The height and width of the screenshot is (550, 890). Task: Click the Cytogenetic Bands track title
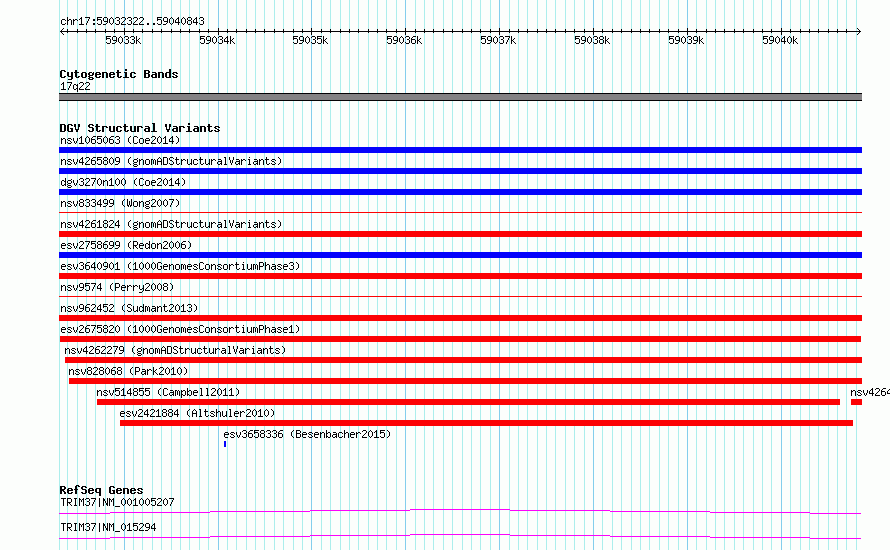119,74
